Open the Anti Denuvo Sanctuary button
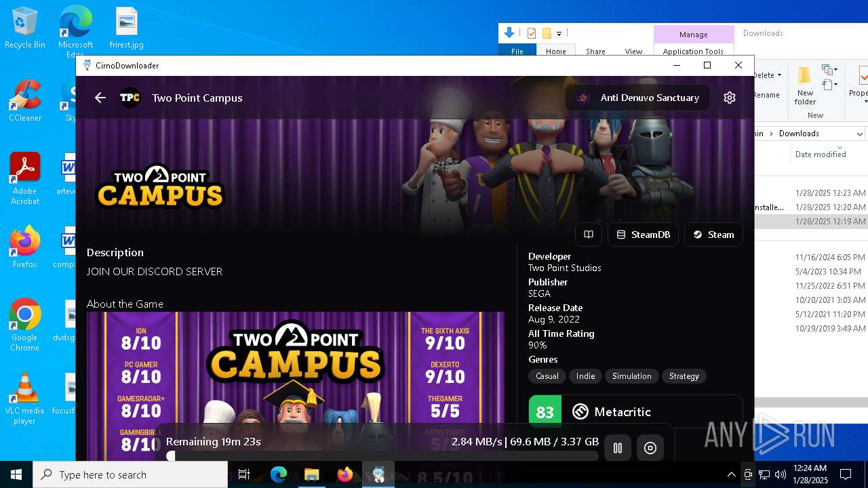 coord(637,98)
